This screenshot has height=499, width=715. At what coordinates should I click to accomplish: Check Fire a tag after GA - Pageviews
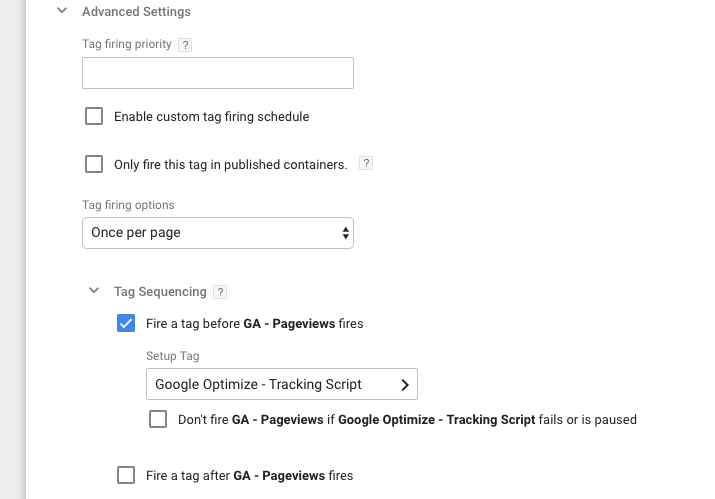[126, 475]
